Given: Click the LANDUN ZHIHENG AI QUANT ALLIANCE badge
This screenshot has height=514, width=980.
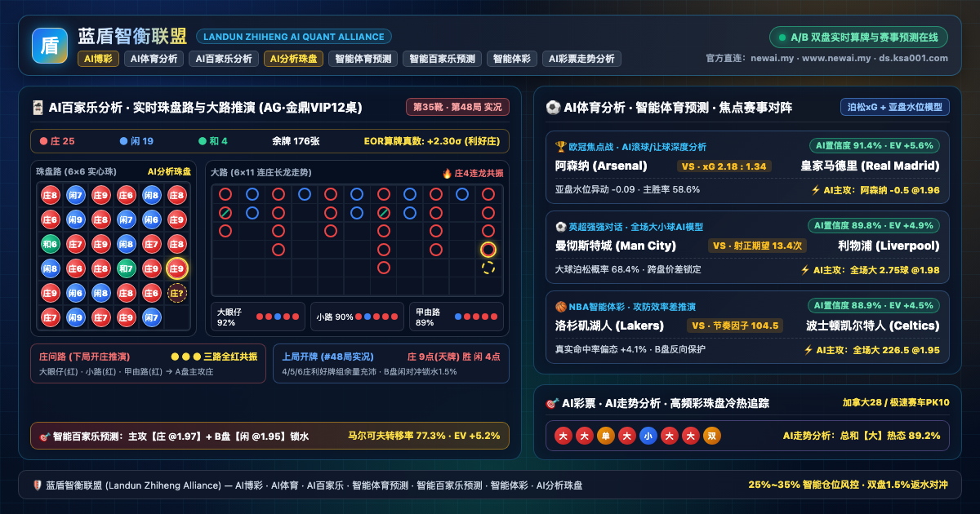Looking at the screenshot, I should click(294, 37).
